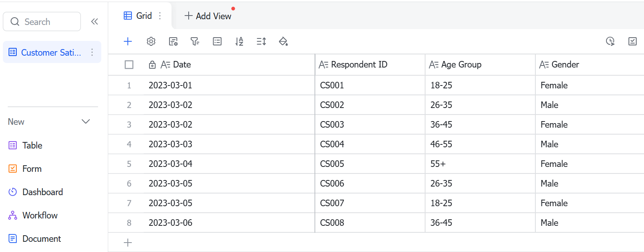Open the paint bucket color fill icon

pos(283,41)
